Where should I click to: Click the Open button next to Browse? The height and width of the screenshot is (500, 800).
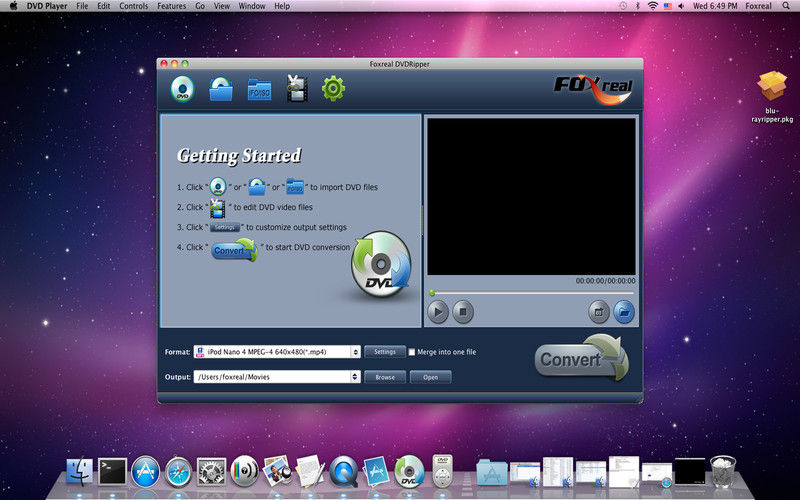click(431, 377)
